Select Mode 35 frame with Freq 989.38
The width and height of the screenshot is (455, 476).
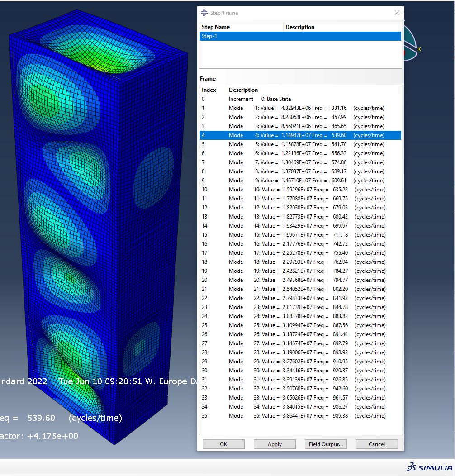click(300, 415)
